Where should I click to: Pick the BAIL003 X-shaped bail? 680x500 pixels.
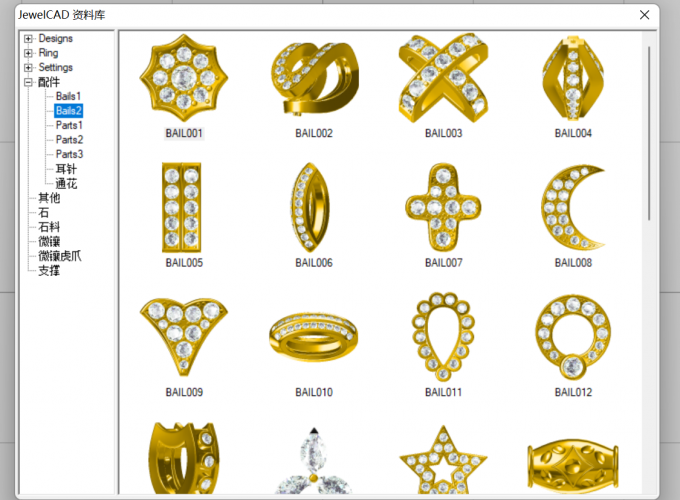443,78
